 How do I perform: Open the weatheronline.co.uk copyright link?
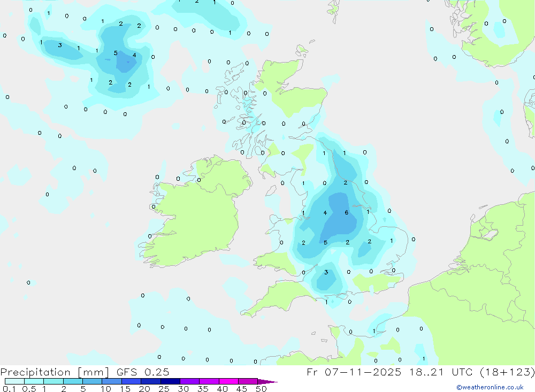pyautogui.click(x=490, y=387)
